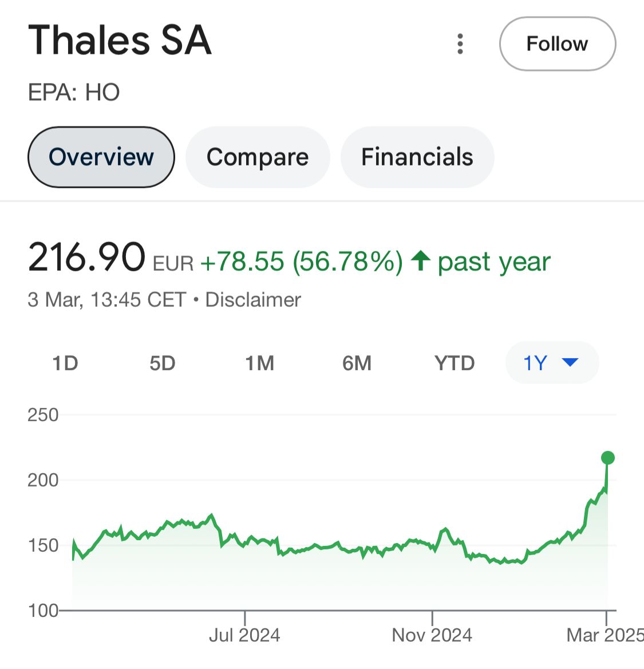The image size is (644, 669).
Task: Choose the 1Y time range
Action: click(552, 363)
